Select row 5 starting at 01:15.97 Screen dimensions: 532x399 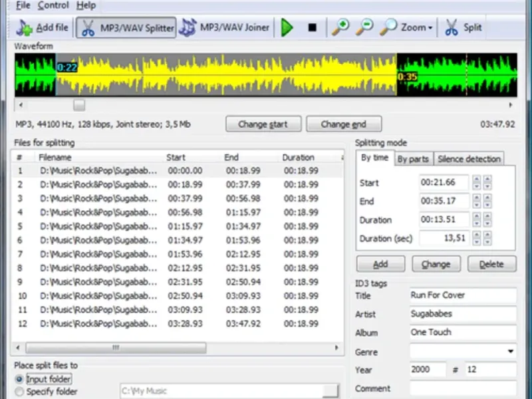178,226
